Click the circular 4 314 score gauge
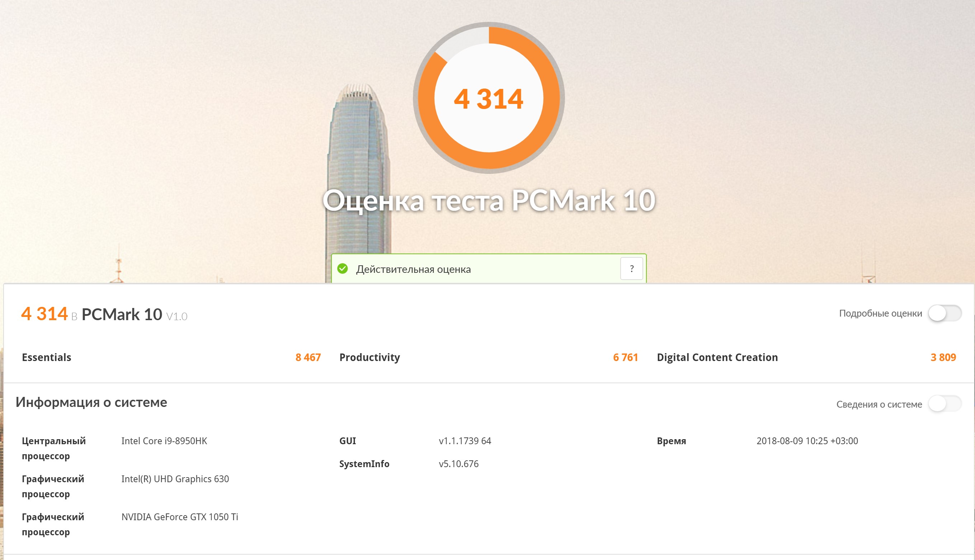975x560 pixels. pyautogui.click(x=489, y=98)
